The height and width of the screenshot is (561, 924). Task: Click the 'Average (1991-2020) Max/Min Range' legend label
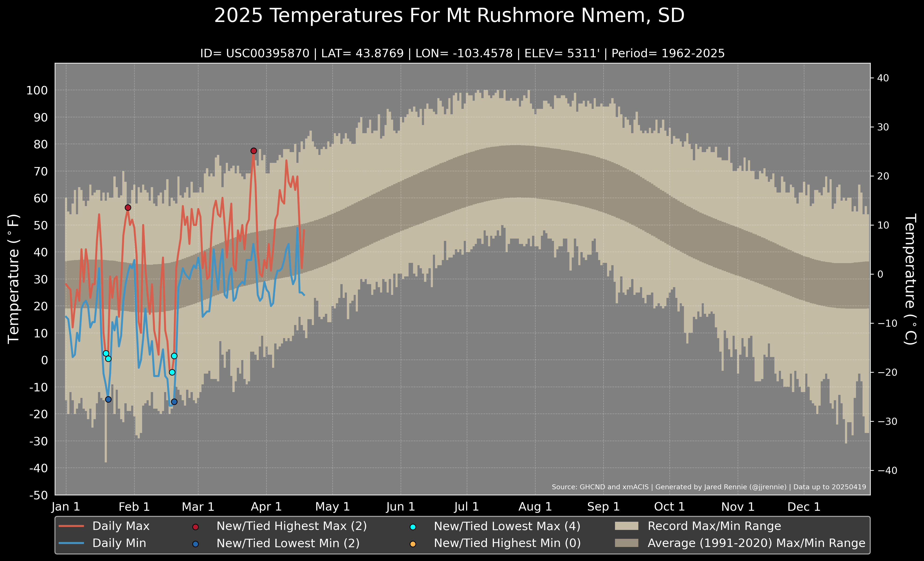coord(756,543)
